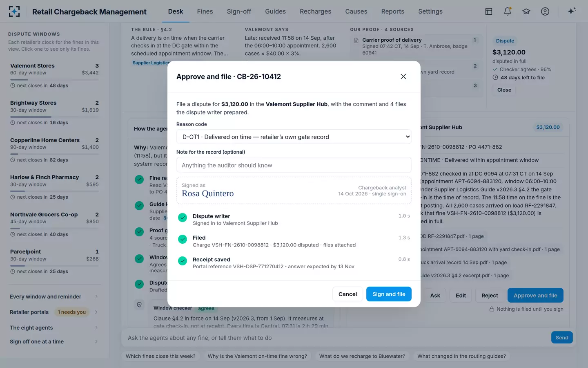588x368 pixels.
Task: Switch to the Fines tab
Action: click(x=205, y=11)
